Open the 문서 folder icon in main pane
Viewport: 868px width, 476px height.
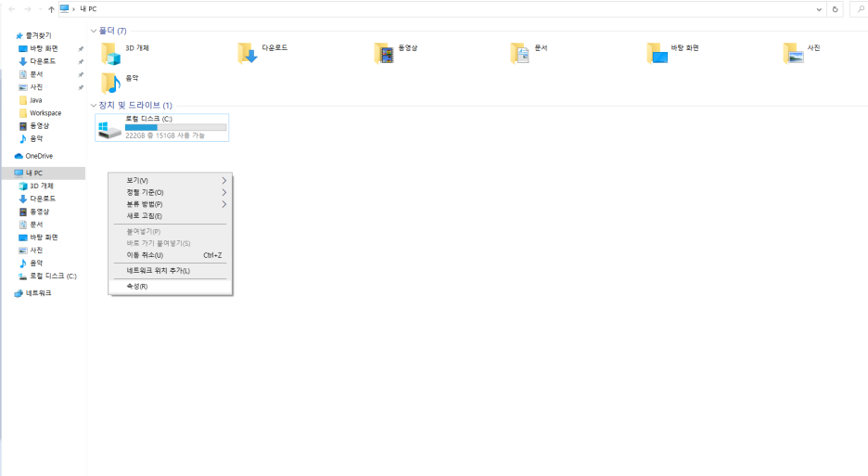pyautogui.click(x=520, y=54)
